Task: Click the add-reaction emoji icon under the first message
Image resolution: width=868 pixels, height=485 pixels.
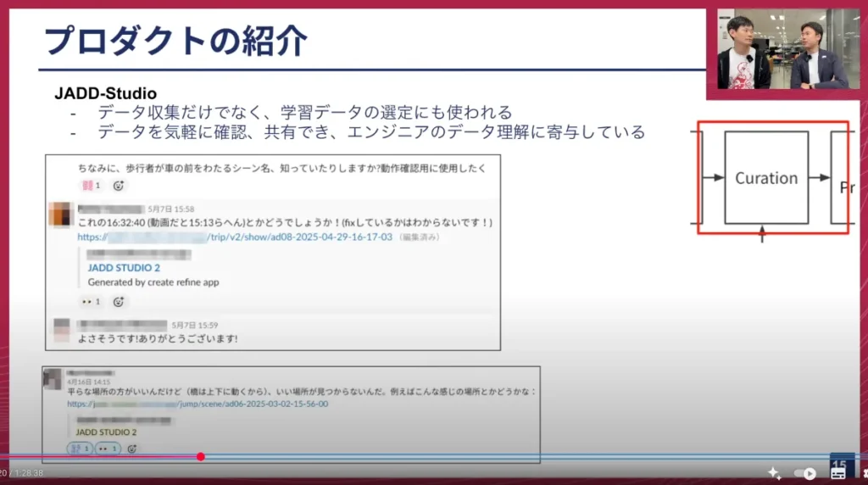Action: pos(119,186)
